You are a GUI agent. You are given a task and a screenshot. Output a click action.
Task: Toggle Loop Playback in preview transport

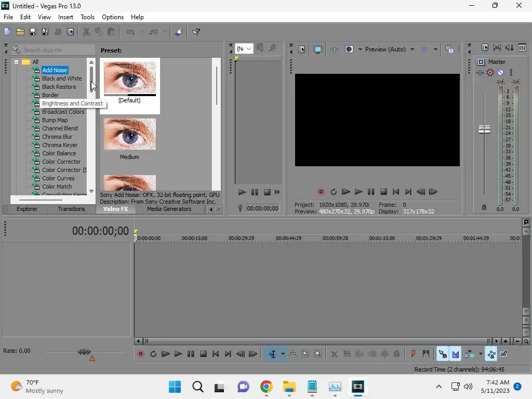click(x=334, y=192)
